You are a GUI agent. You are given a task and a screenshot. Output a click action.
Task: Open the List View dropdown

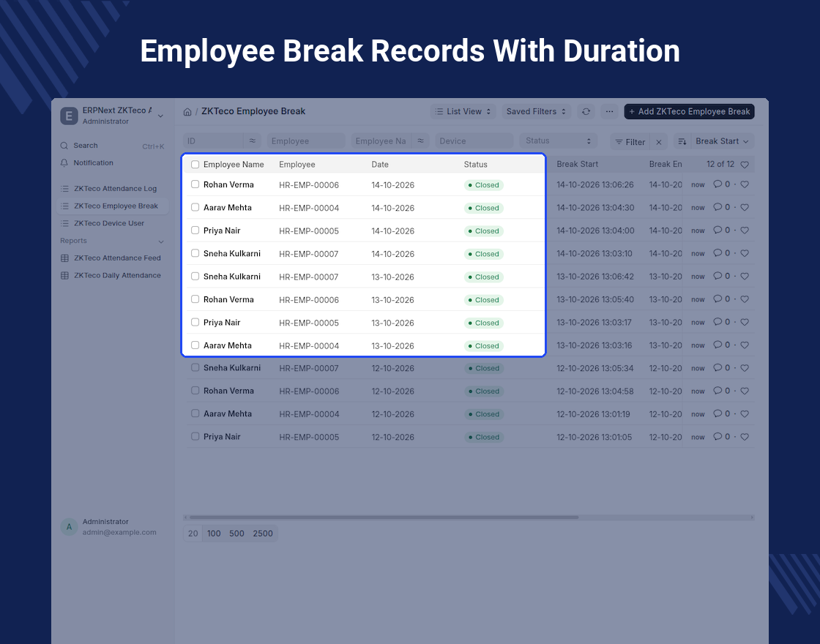(x=463, y=111)
